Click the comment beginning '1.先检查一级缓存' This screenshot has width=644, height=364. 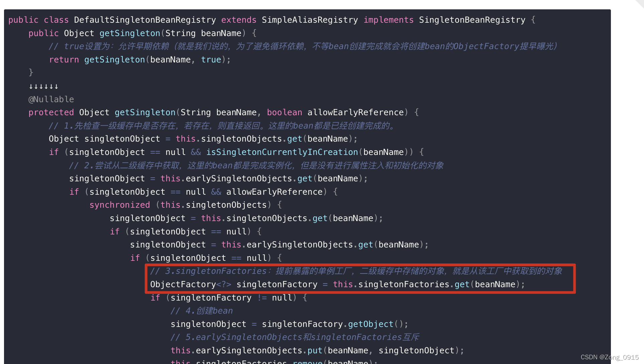(222, 126)
